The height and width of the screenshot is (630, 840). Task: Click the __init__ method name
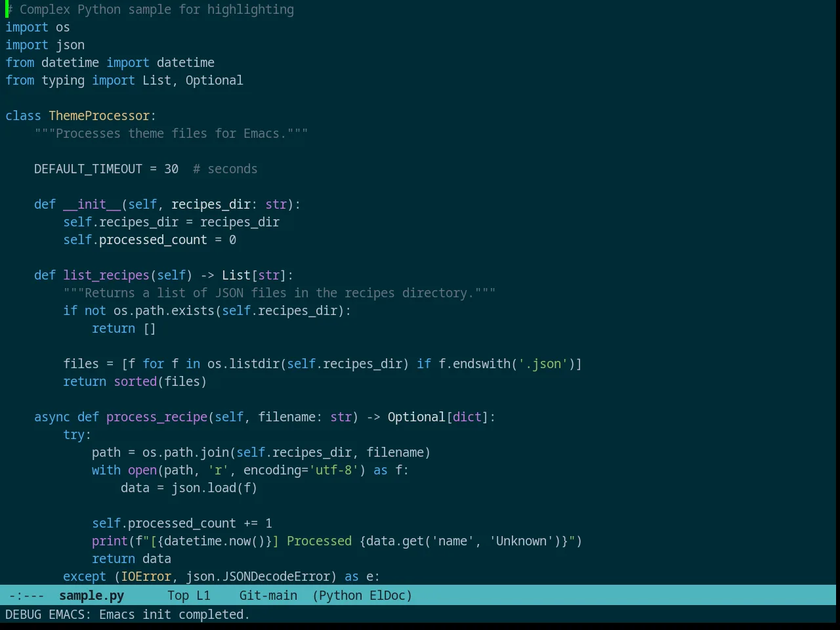click(92, 204)
